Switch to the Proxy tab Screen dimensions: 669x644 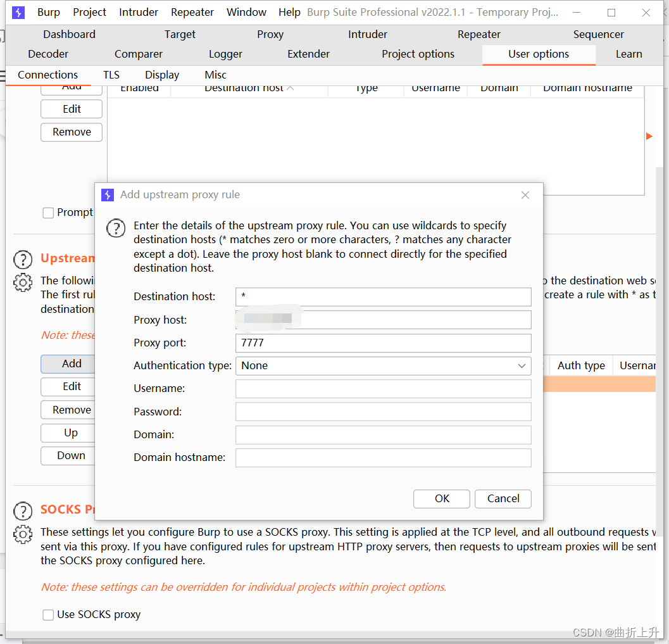tap(270, 34)
